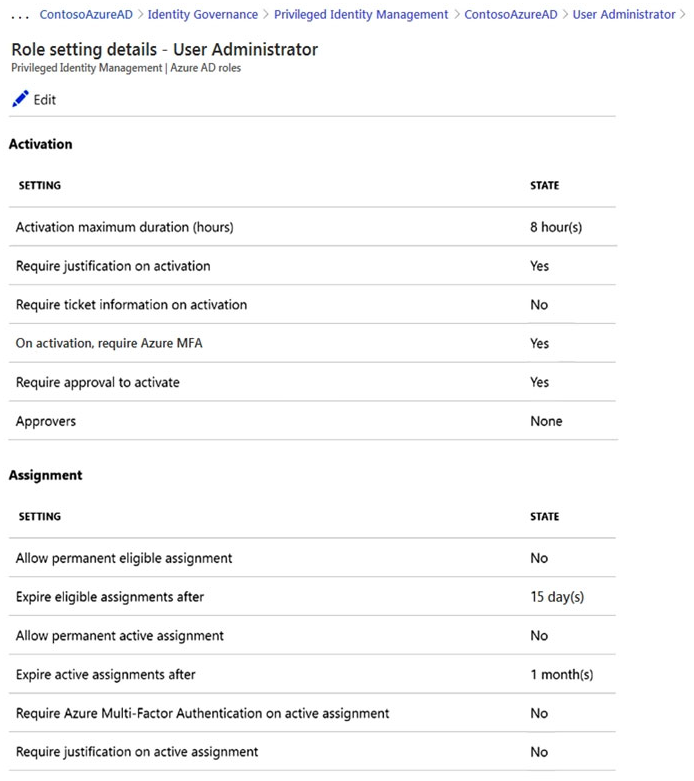Click the pencil Edit icon
Viewport: 694px width, 781px height.
tap(19, 99)
